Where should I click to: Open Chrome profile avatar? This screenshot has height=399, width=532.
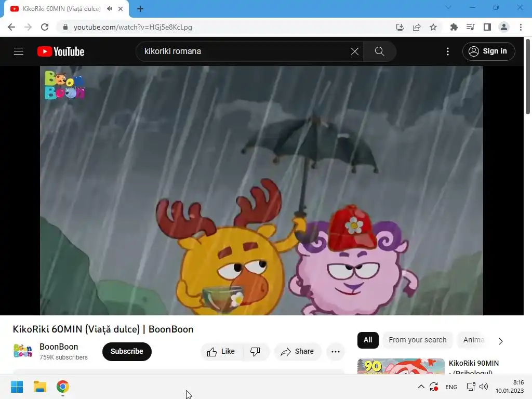point(504,27)
